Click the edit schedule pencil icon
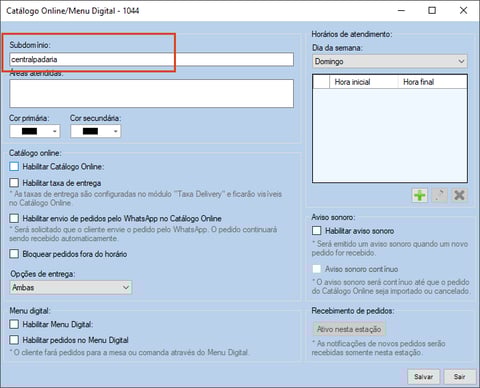This screenshot has width=480, height=388. (439, 195)
